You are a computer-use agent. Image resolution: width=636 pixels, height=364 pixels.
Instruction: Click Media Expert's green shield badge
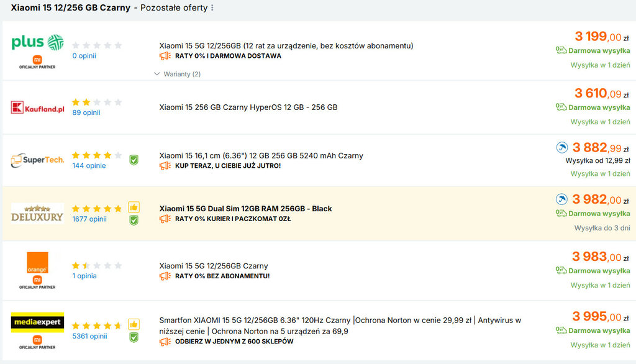[x=134, y=337]
